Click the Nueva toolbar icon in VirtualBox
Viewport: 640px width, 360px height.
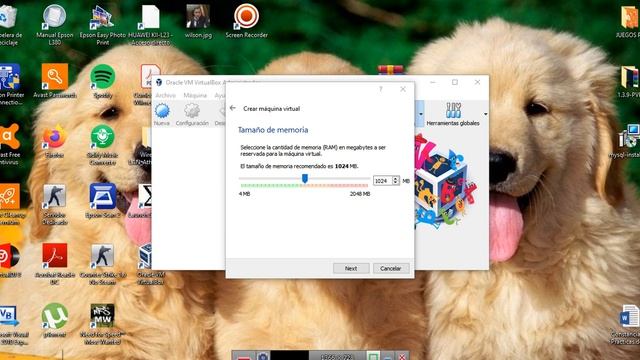pos(162,114)
